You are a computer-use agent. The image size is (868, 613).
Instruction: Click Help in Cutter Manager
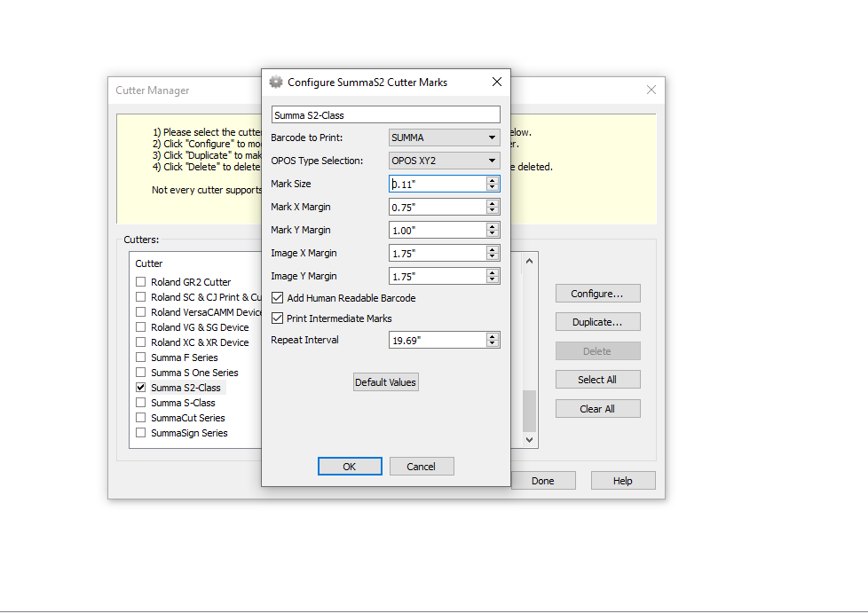point(623,480)
